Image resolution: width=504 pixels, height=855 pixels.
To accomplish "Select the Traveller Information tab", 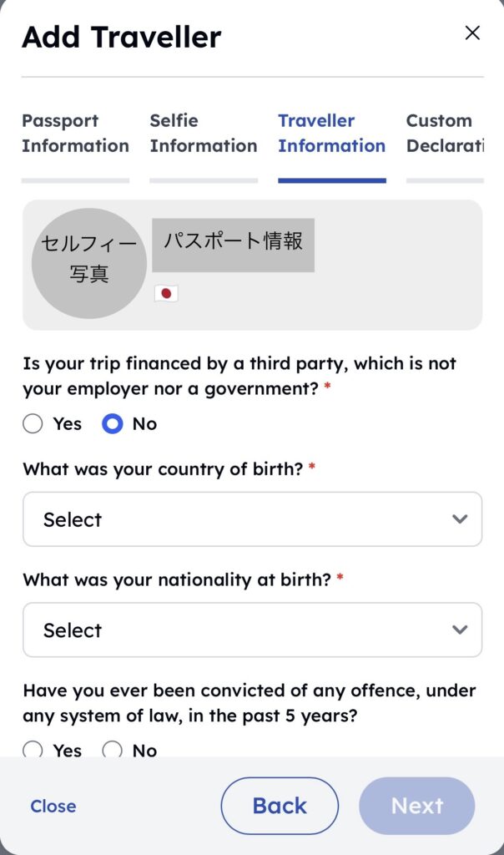I will (331, 134).
